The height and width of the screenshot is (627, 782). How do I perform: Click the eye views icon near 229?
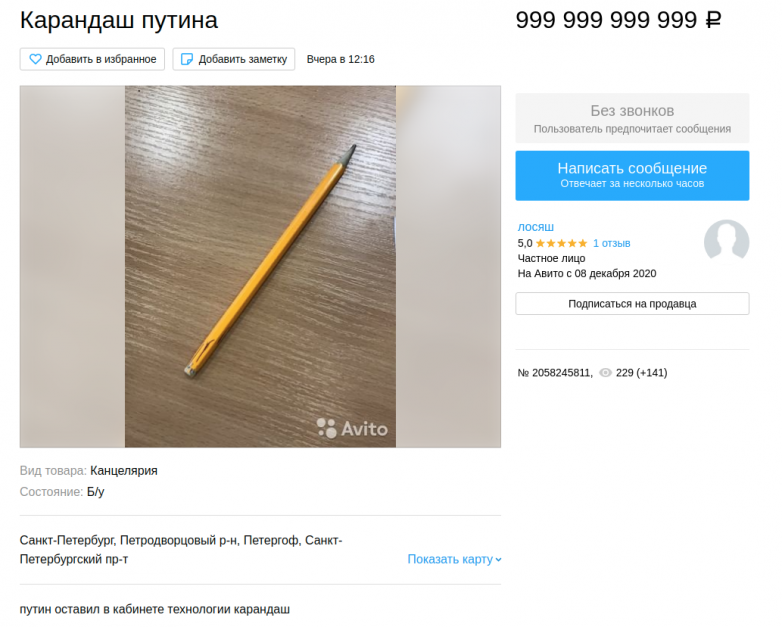tap(605, 373)
